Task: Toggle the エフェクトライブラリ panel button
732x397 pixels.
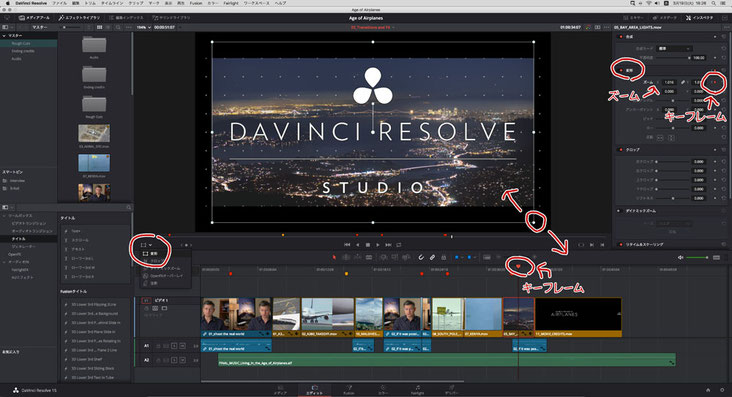Action: pos(79,18)
